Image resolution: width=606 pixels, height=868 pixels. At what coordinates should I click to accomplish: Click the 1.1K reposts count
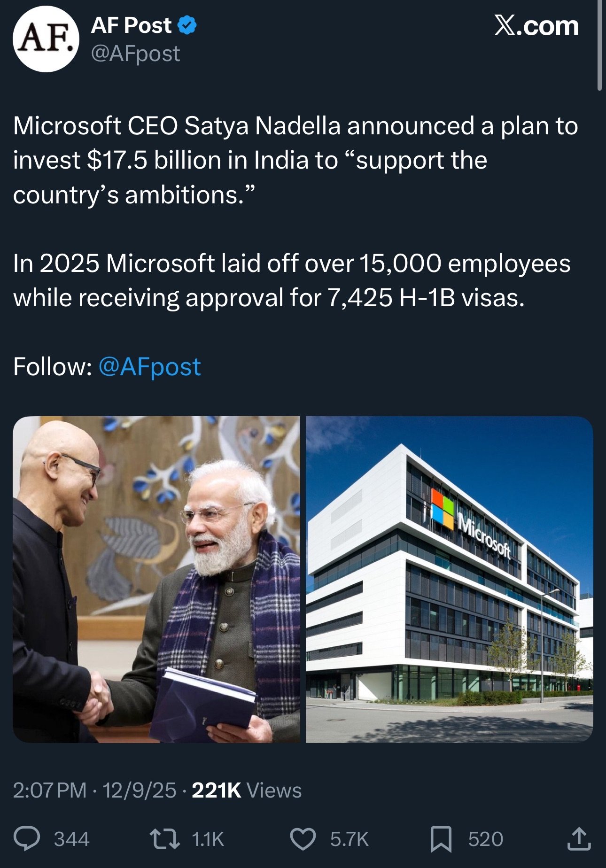pos(208,839)
